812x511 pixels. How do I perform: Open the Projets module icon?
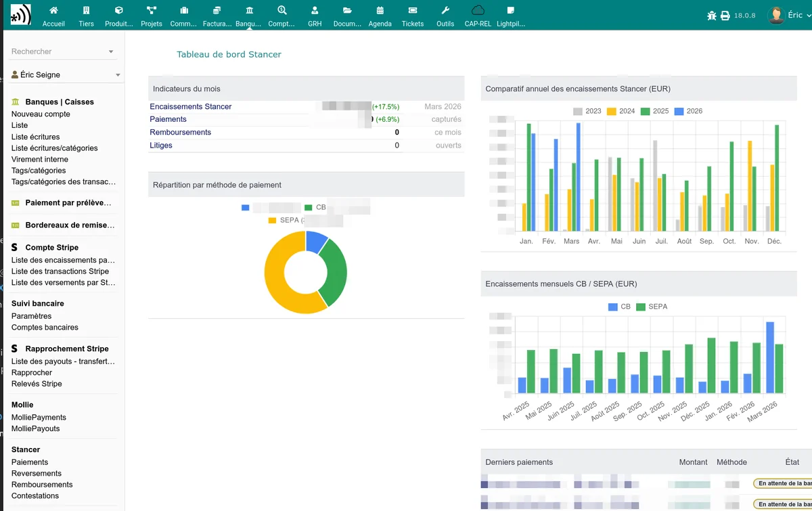pyautogui.click(x=152, y=11)
